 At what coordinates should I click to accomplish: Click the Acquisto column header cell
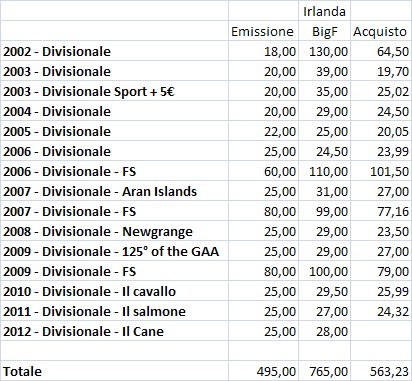click(x=381, y=31)
